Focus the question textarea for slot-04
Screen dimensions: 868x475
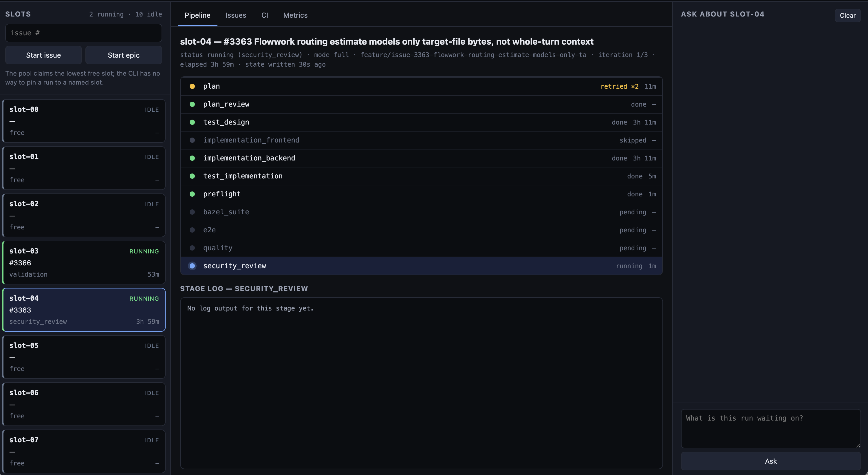[x=771, y=428]
